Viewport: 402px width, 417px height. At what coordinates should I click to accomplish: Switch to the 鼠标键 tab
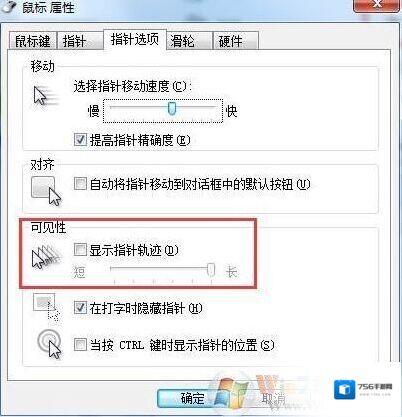pos(32,41)
